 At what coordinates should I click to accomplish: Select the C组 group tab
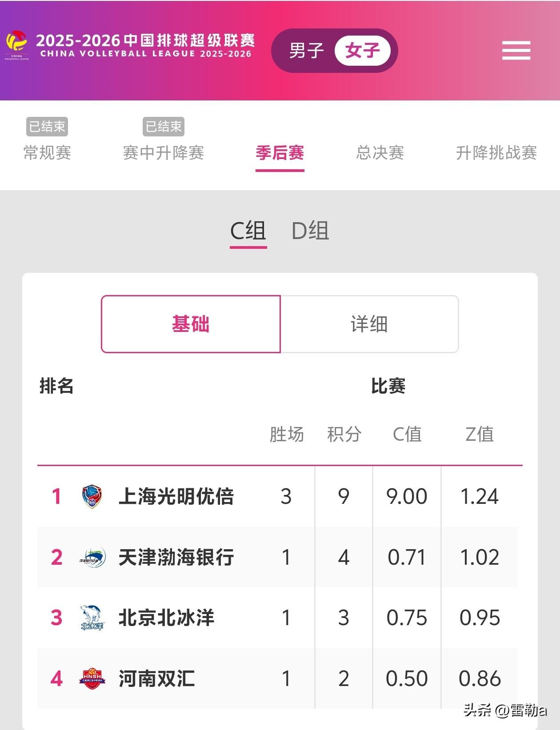[x=248, y=231]
